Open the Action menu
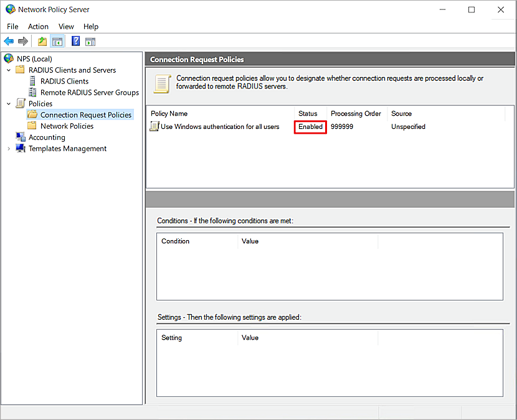Viewport: 517px width, 420px height. [x=38, y=26]
